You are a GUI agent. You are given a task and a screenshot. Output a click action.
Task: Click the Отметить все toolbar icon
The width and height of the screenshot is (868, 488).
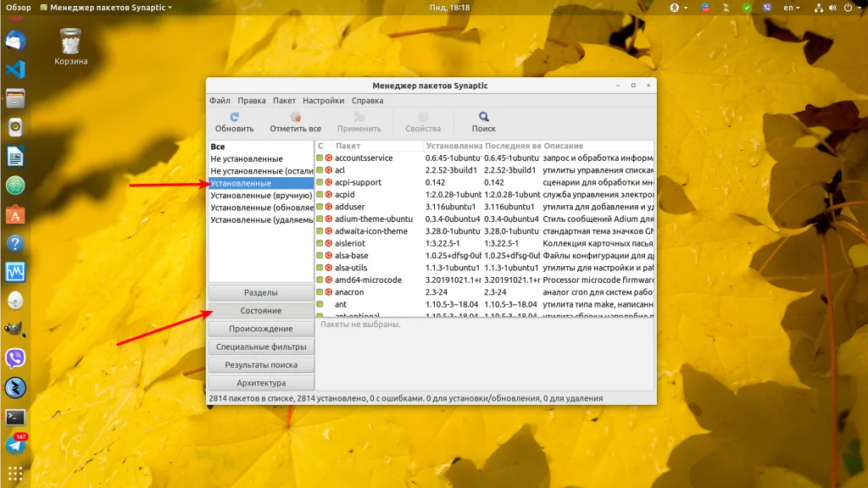click(x=295, y=117)
